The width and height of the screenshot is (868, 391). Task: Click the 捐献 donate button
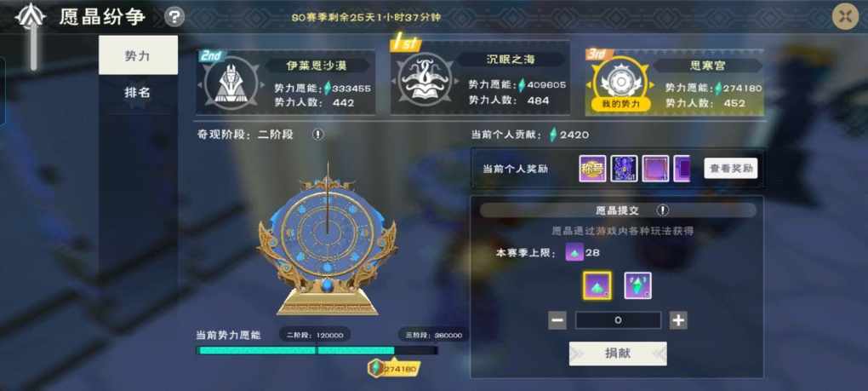[618, 354]
